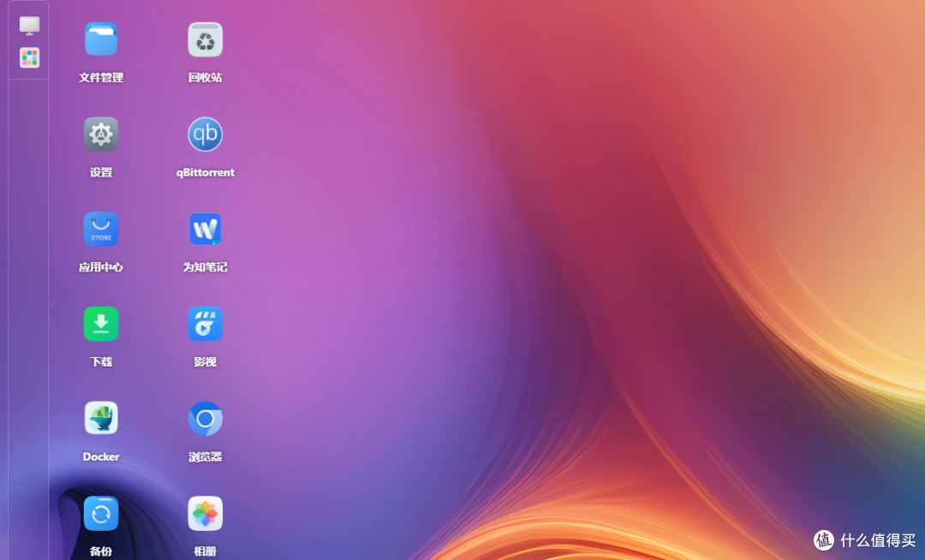Open the 应用中心 store icon
The width and height of the screenshot is (925, 560).
coord(101,229)
